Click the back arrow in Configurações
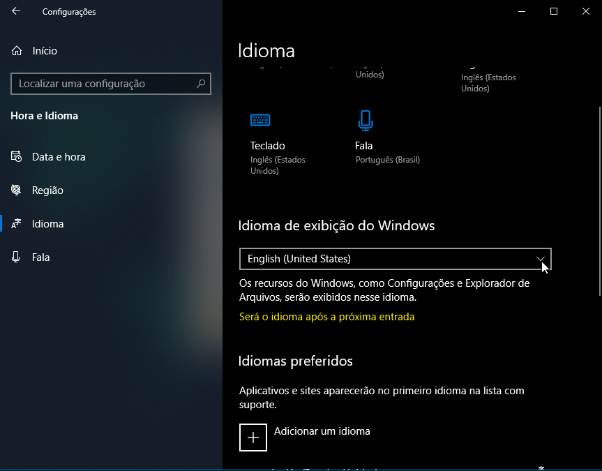Screen dimensions: 602x471 pyautogui.click(x=16, y=11)
